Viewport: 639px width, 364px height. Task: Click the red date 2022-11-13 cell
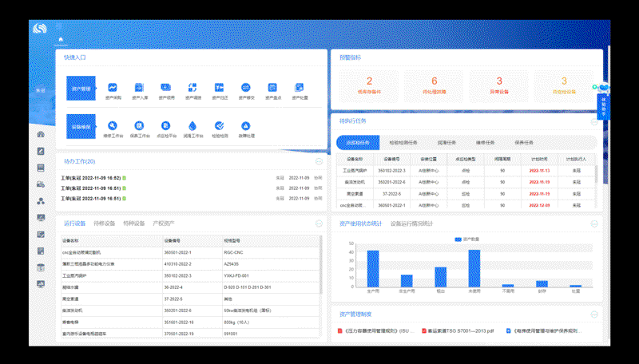[x=539, y=171]
